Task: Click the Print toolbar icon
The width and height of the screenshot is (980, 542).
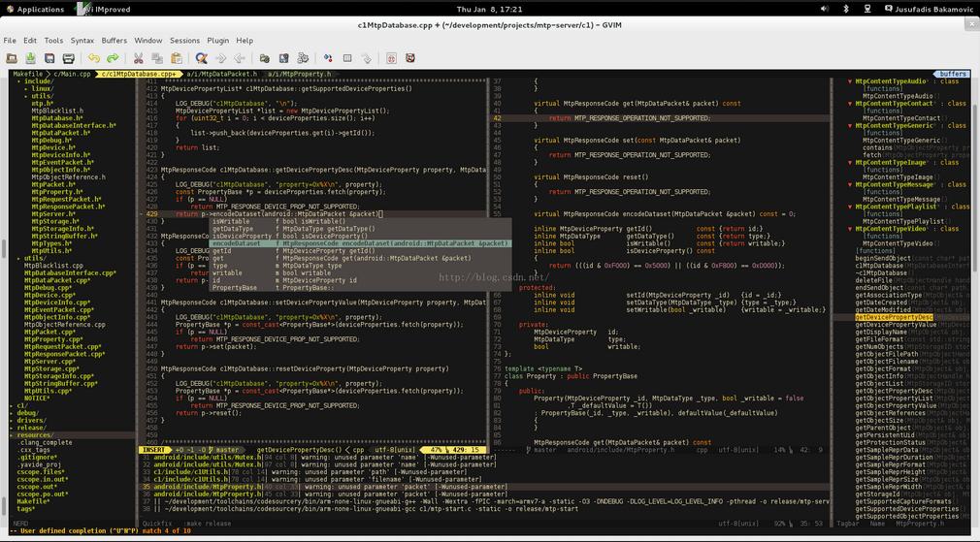Action: click(x=69, y=58)
